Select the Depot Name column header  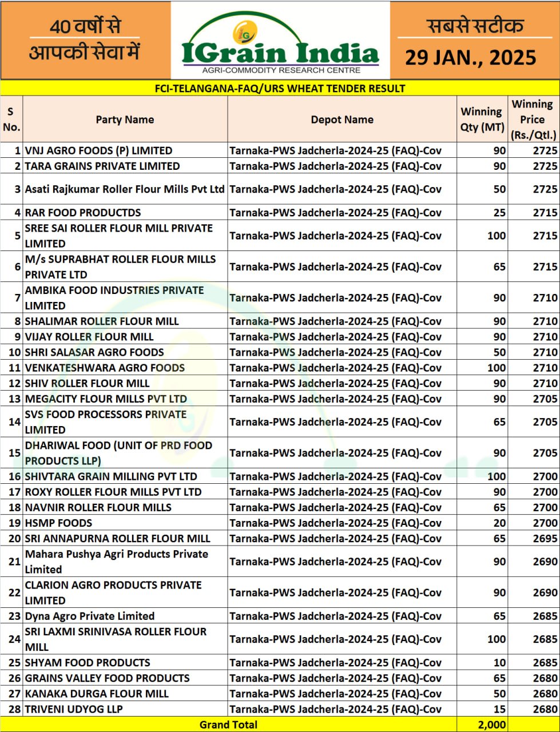342,120
